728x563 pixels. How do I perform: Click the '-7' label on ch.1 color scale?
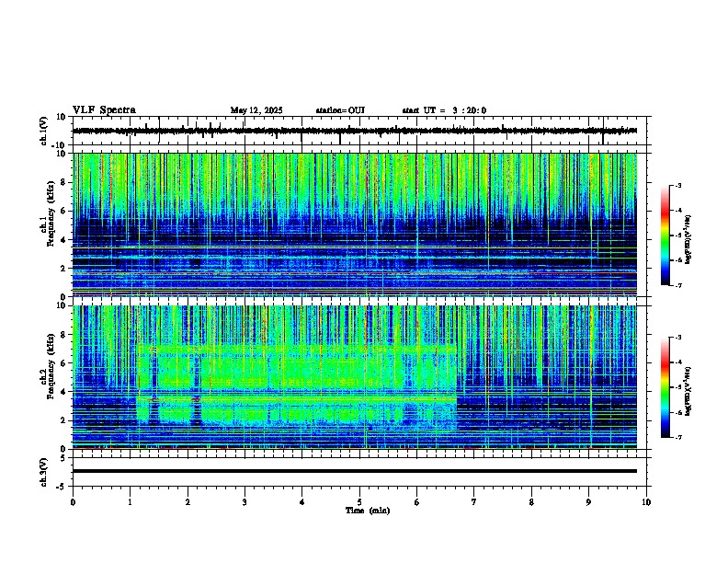678,285
